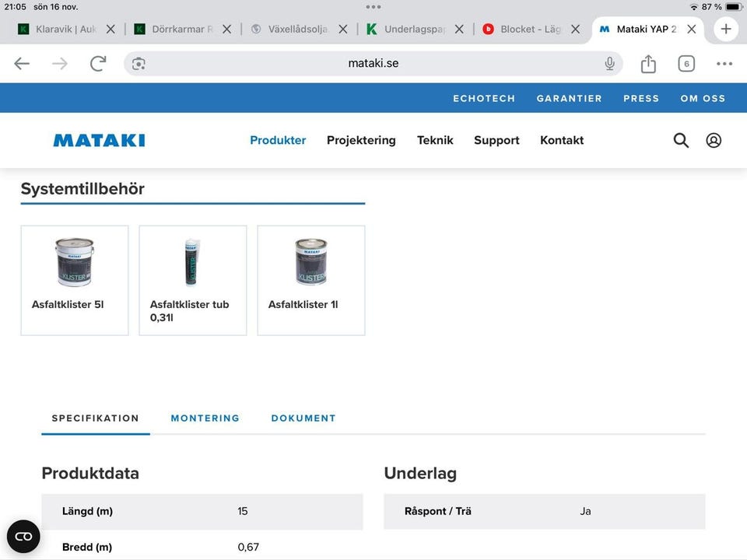Viewport: 747px width, 560px height.
Task: Close the Klaravik tab
Action: [110, 29]
